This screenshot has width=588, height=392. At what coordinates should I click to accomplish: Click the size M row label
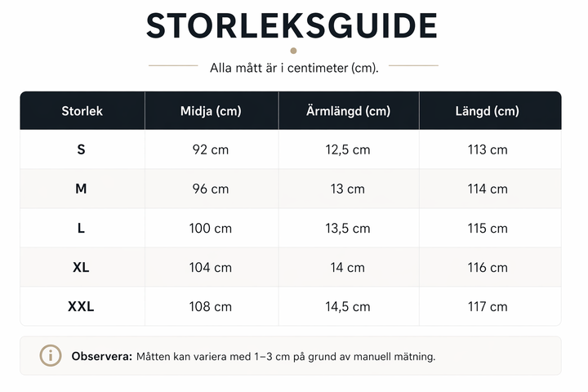[x=81, y=189]
